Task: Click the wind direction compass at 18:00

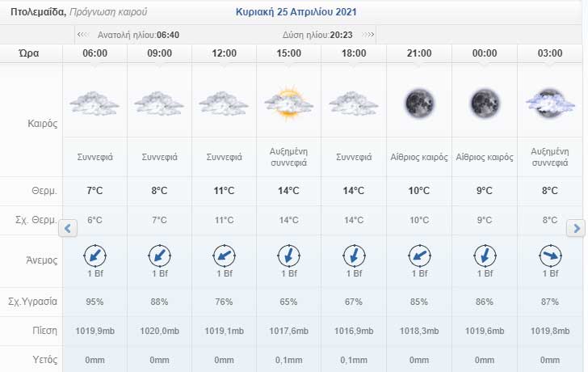Action: (x=353, y=256)
